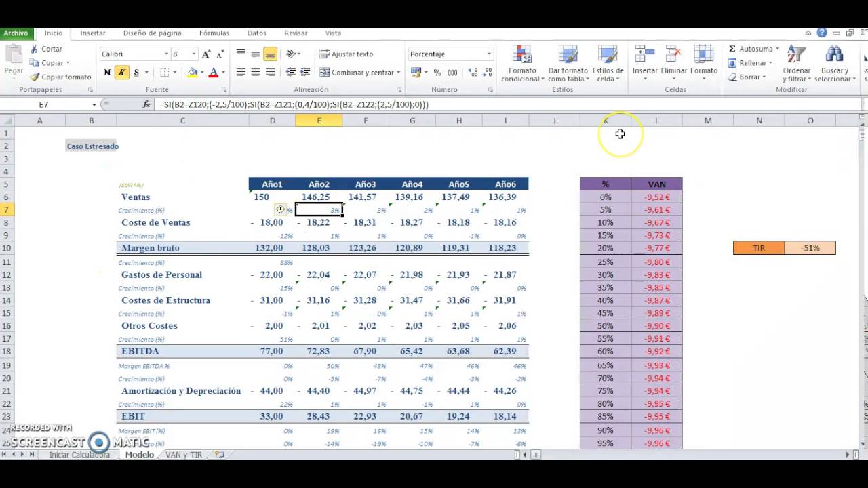The image size is (868, 488).
Task: Switch to Diseño de página tab
Action: [153, 33]
